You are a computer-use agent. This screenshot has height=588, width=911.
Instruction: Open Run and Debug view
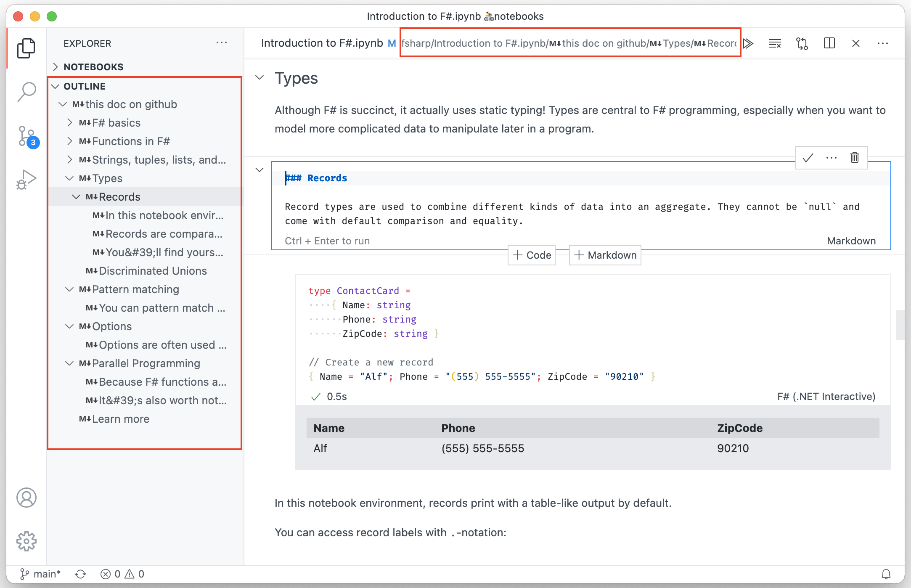[x=26, y=180]
